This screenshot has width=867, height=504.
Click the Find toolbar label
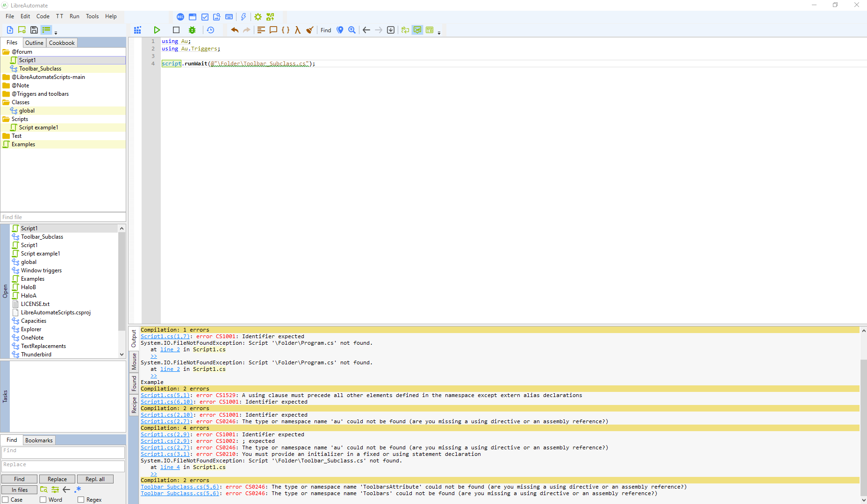[x=326, y=30]
